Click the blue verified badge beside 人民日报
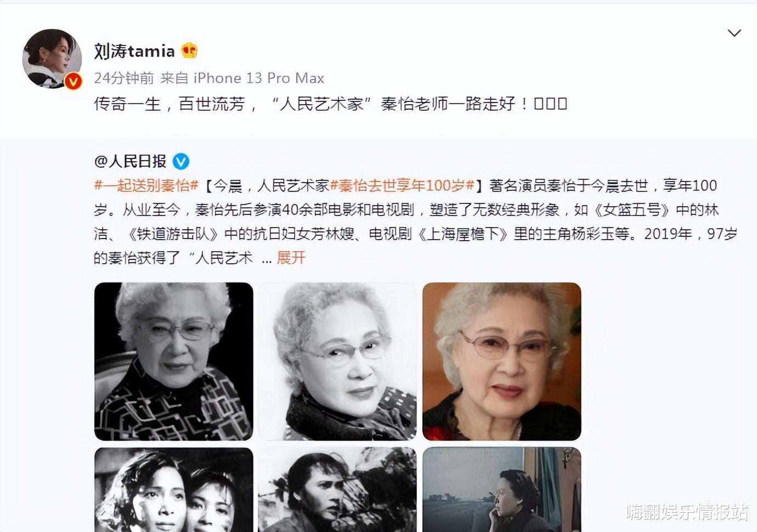The width and height of the screenshot is (757, 532). [181, 161]
